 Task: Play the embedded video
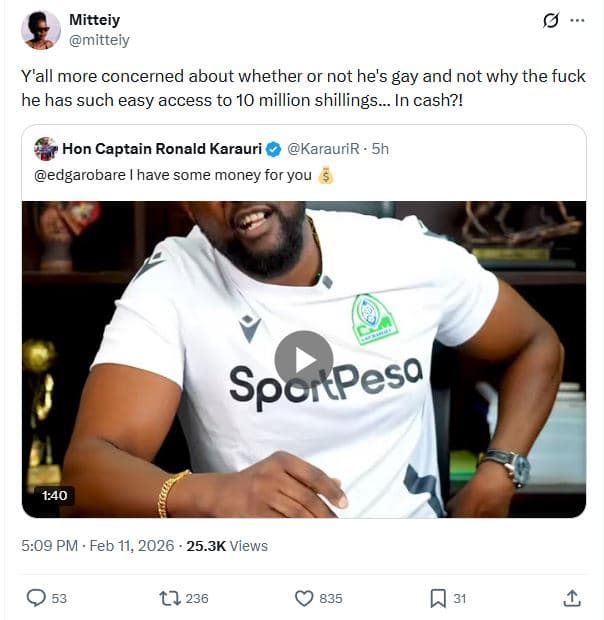[304, 359]
